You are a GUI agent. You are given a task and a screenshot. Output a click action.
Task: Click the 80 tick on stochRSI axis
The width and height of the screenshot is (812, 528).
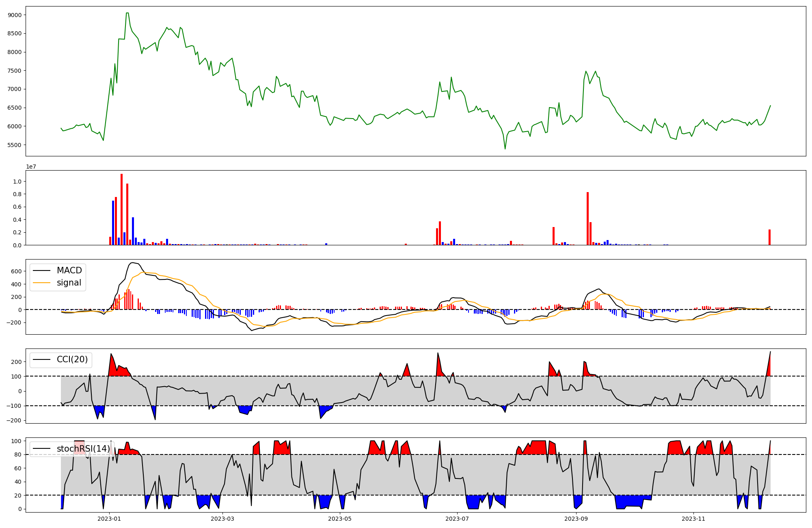(x=18, y=455)
